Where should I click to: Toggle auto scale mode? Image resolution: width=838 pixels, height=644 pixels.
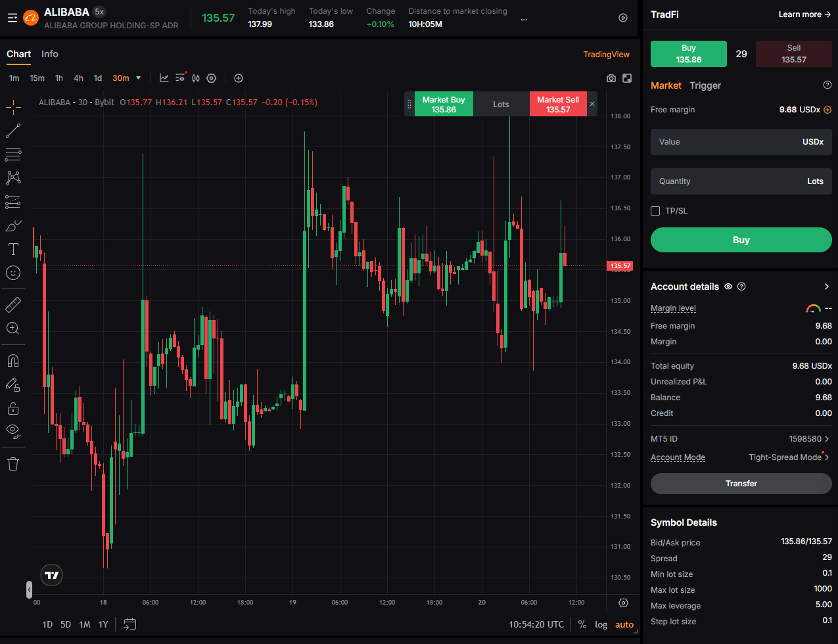pyautogui.click(x=624, y=624)
